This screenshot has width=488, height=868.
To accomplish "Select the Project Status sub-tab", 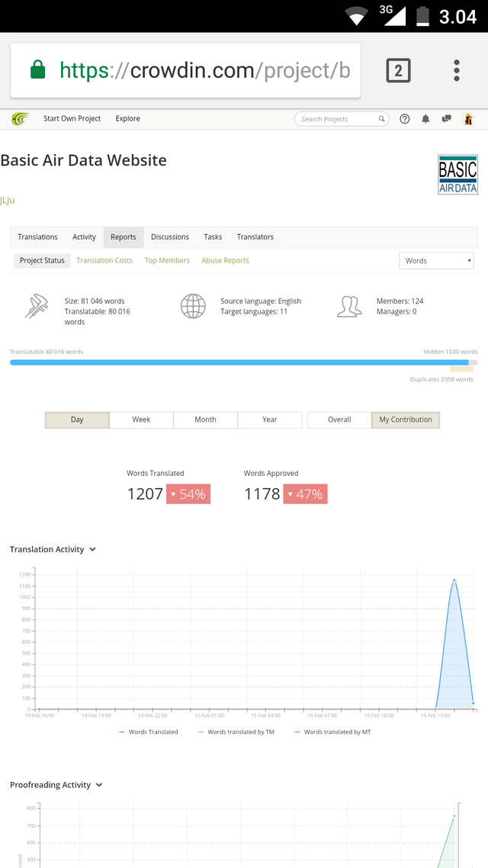I will coord(42,261).
